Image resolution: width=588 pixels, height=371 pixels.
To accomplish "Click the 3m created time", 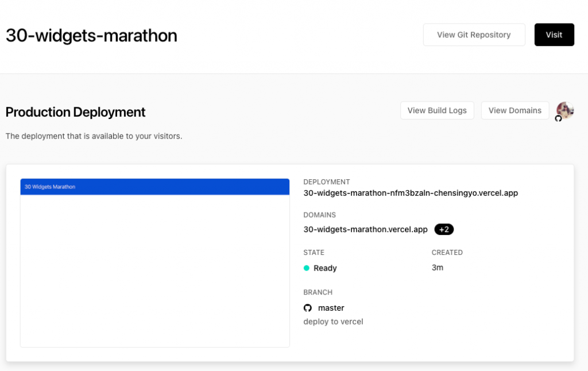I will (x=438, y=268).
